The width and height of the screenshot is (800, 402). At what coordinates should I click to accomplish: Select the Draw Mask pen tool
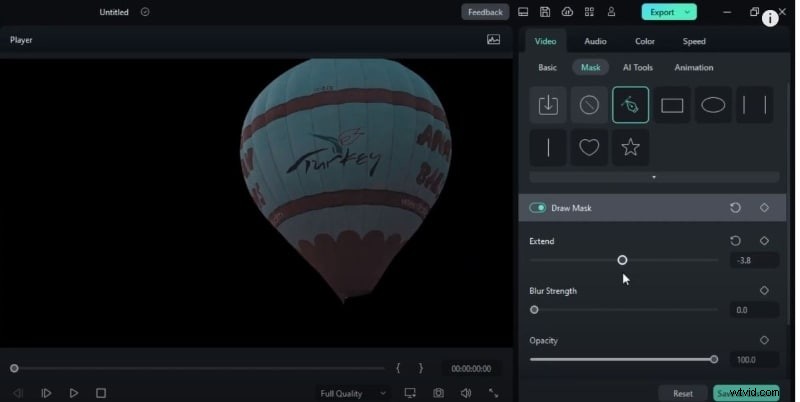pos(631,105)
